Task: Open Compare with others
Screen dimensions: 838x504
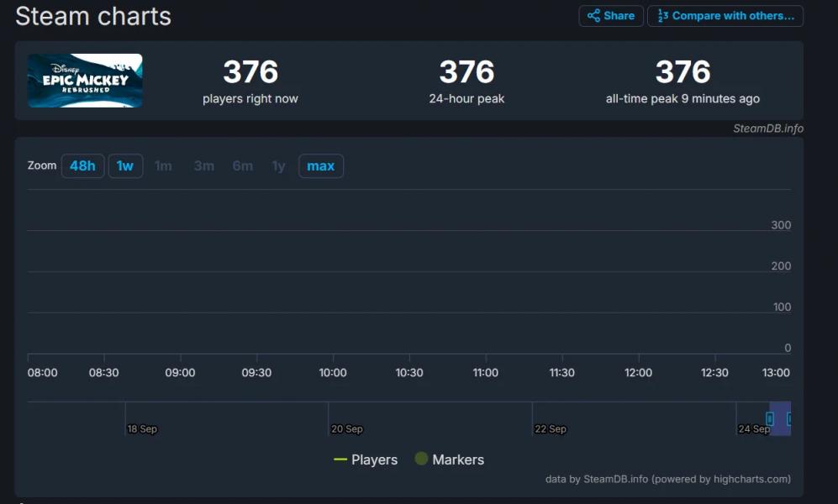Action: [725, 16]
